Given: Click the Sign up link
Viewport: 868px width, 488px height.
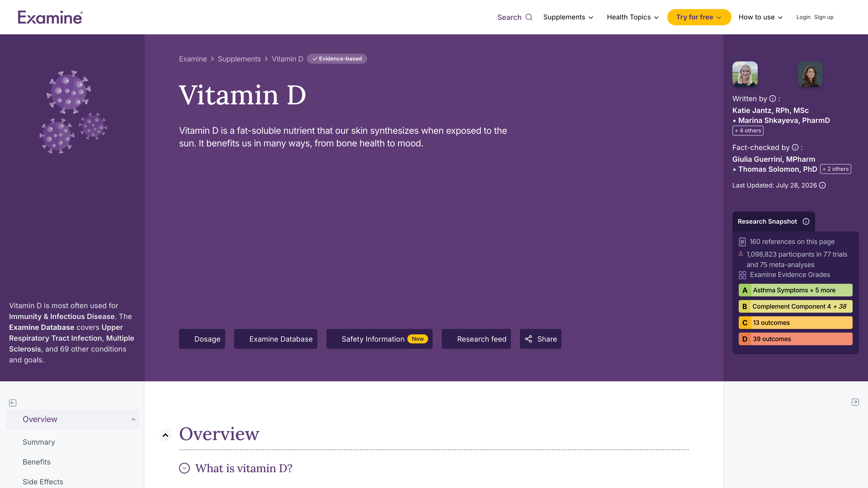Looking at the screenshot, I should pyautogui.click(x=824, y=17).
